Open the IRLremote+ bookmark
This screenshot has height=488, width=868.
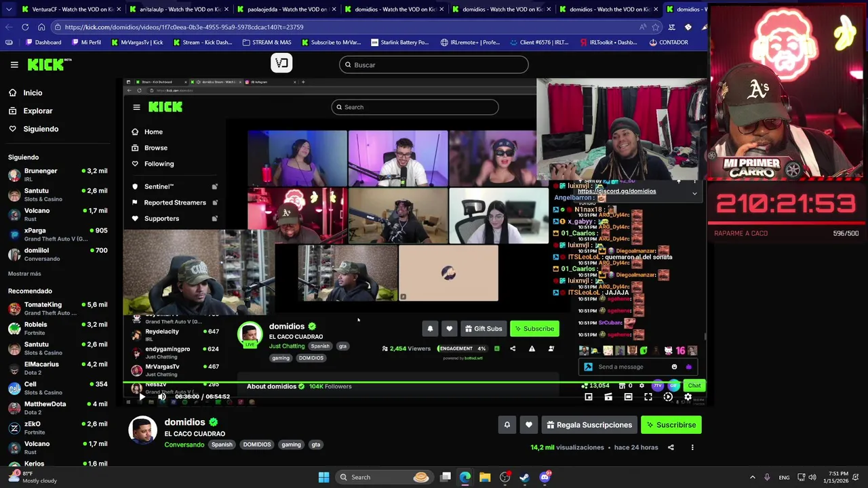[x=470, y=42]
